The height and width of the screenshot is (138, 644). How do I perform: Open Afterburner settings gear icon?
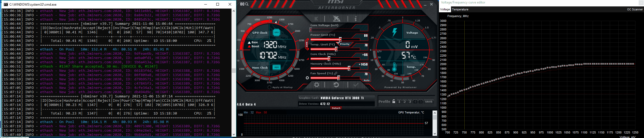coord(317,85)
